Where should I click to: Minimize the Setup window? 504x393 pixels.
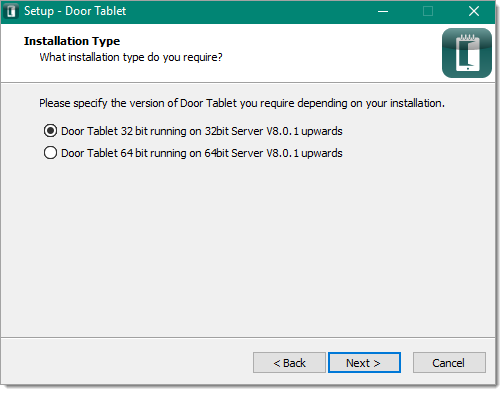[x=383, y=11]
